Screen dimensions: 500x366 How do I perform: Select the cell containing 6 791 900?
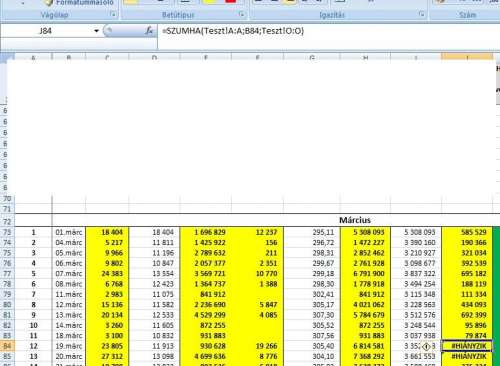pyautogui.click(x=365, y=274)
